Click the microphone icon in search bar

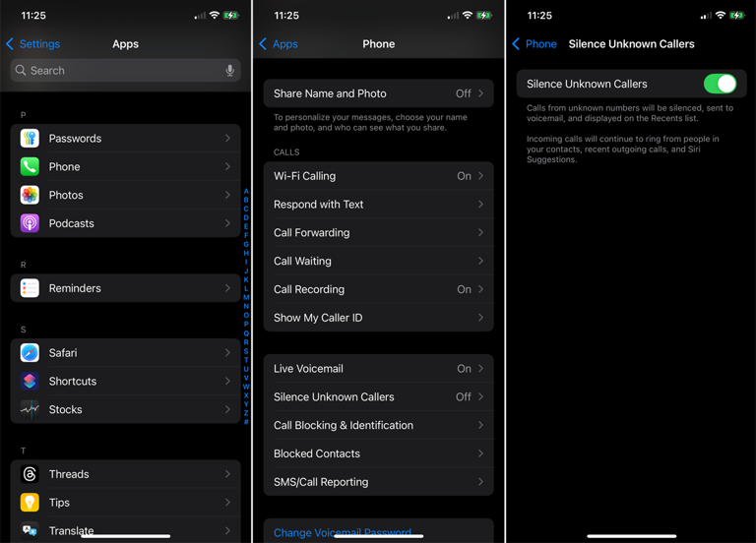point(229,71)
